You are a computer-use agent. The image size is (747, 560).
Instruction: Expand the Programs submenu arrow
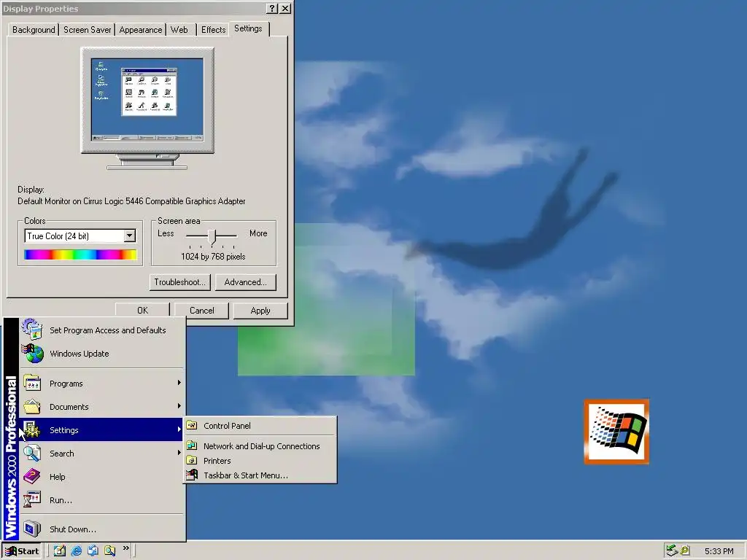pos(179,383)
